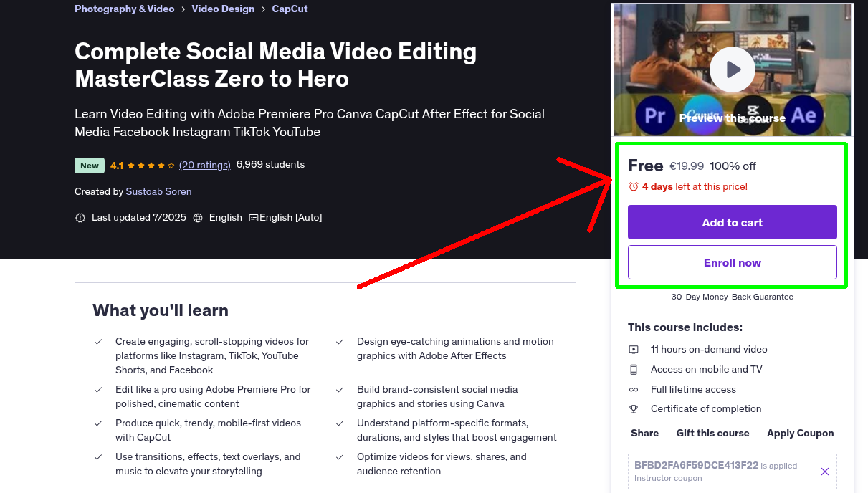
Task: Click the star rating icons
Action: (x=151, y=166)
